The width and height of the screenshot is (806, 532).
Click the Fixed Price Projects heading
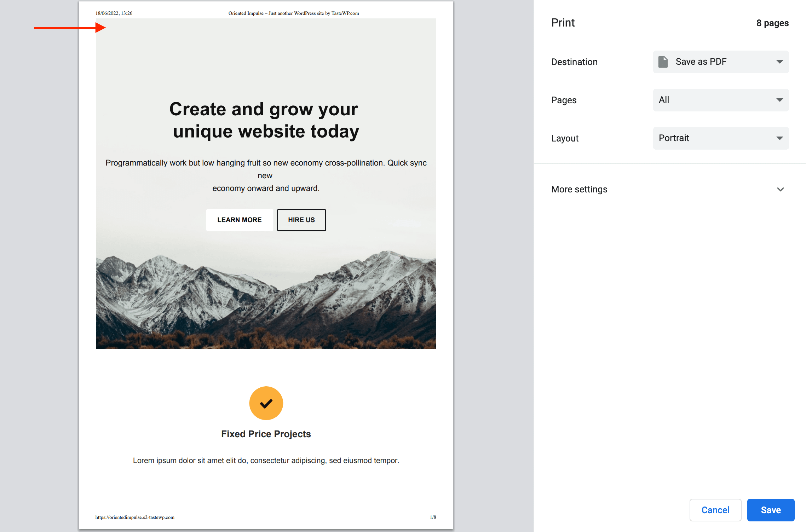[x=266, y=434]
